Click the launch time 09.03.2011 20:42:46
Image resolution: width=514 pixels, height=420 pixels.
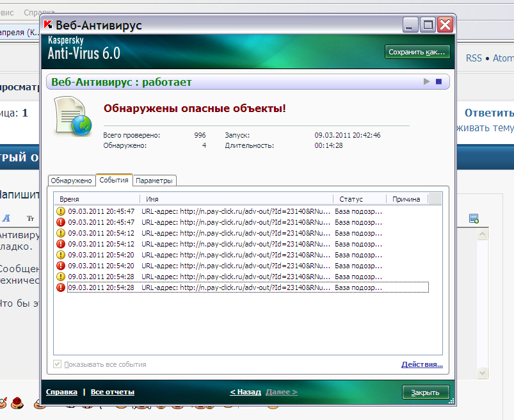348,135
